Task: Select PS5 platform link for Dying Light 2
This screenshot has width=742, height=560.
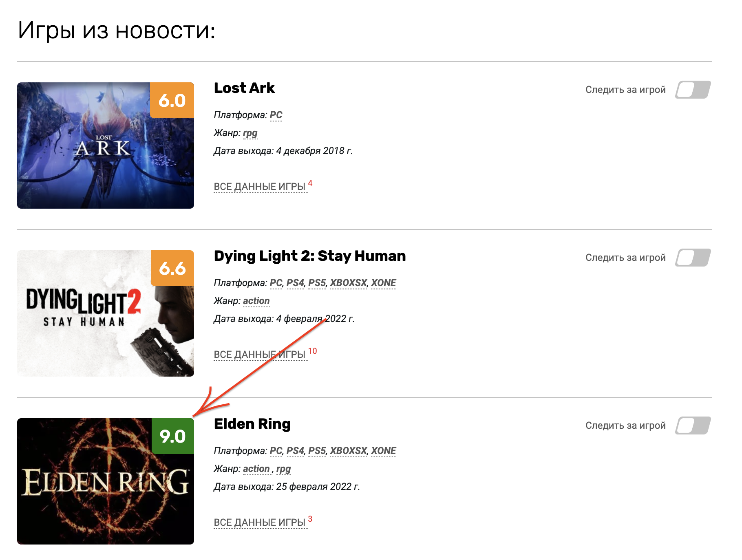Action: (x=317, y=283)
